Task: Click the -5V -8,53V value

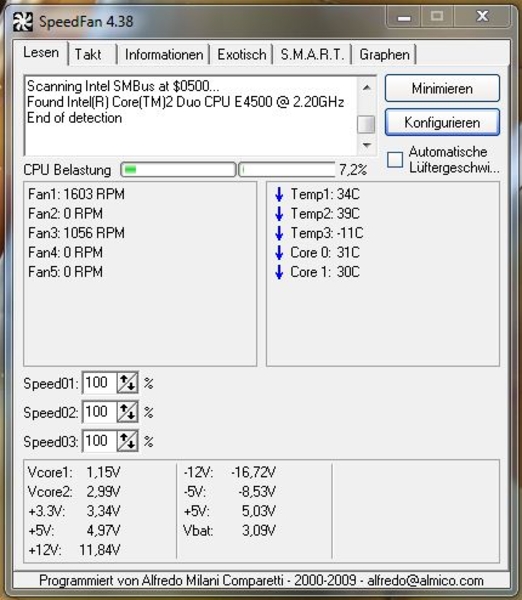Action: coord(257,492)
